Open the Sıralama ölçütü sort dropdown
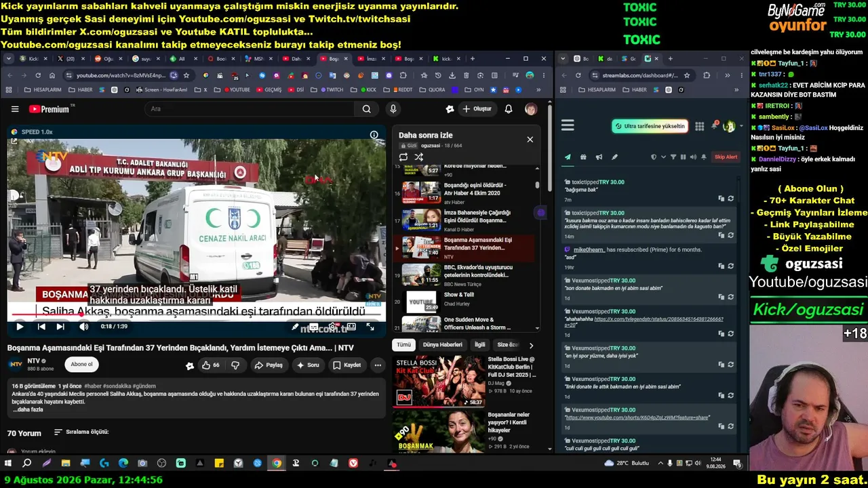The image size is (868, 488). tap(82, 432)
